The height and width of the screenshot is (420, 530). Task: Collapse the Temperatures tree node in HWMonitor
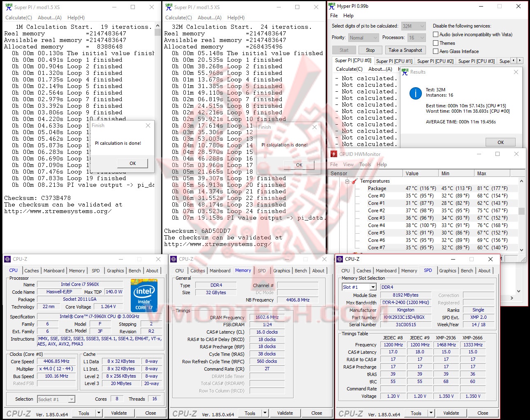[x=347, y=181]
